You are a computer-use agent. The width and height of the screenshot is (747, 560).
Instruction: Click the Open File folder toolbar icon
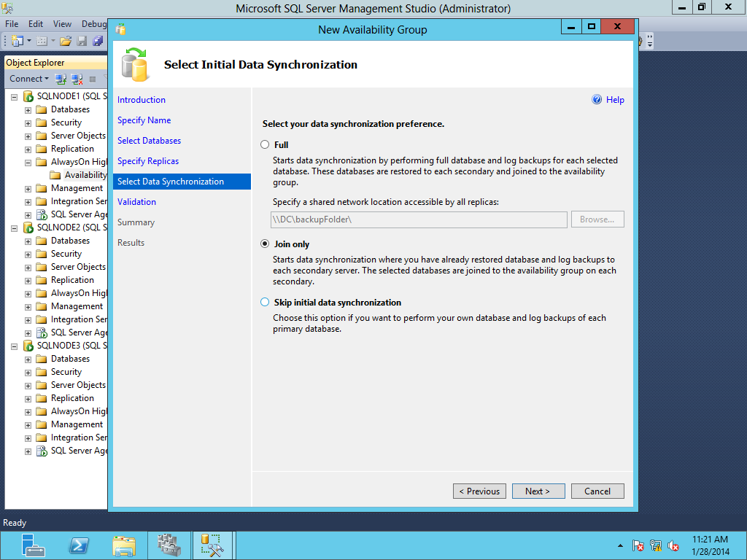coord(66,41)
